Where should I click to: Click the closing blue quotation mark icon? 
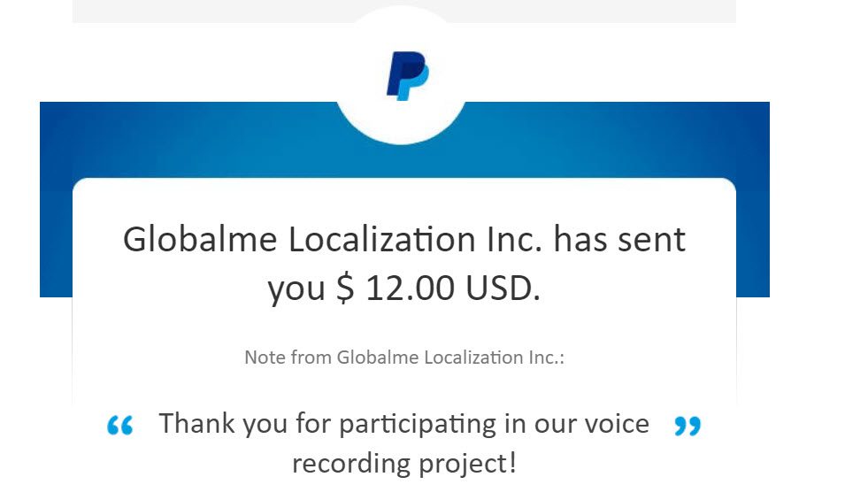click(x=687, y=426)
